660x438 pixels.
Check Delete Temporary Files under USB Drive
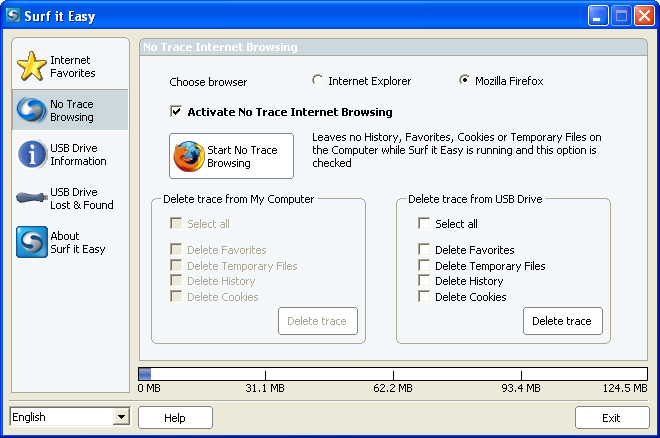pyautogui.click(x=424, y=265)
